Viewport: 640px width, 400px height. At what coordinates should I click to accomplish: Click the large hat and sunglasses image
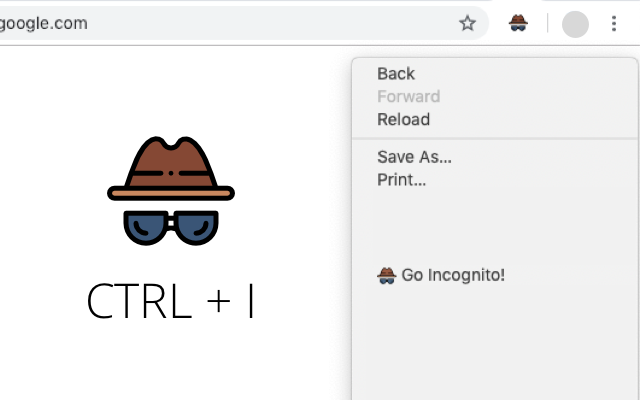171,191
